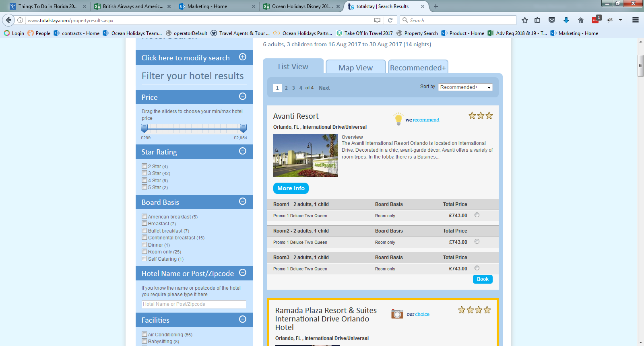Show the bookmarks list menu

537,20
